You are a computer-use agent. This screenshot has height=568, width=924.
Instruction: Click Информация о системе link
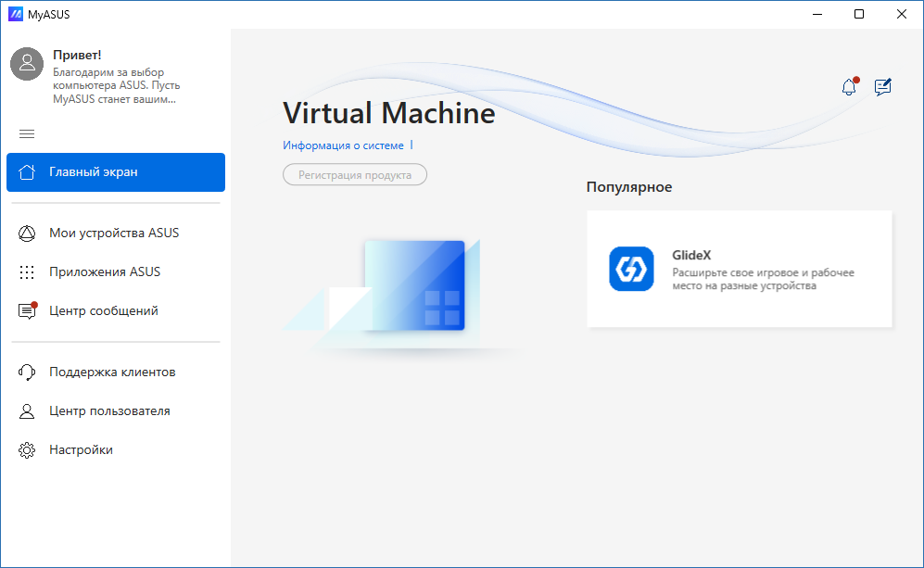coord(343,145)
